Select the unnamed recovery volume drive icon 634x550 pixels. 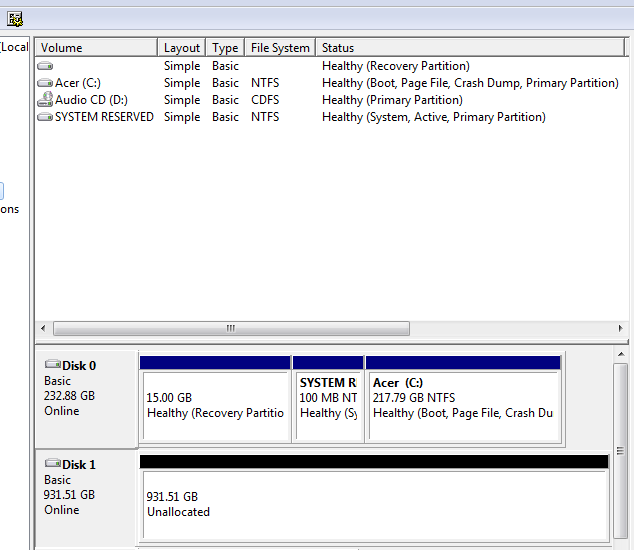(x=44, y=66)
